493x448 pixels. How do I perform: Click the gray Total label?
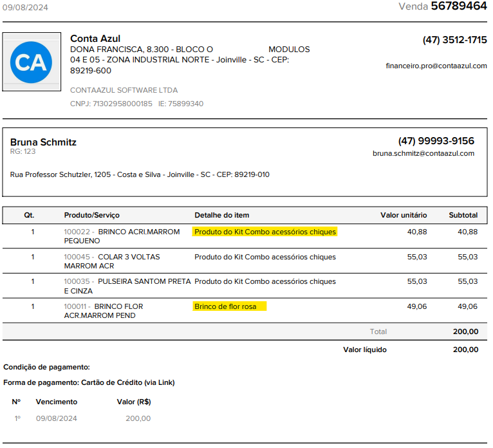click(x=378, y=331)
